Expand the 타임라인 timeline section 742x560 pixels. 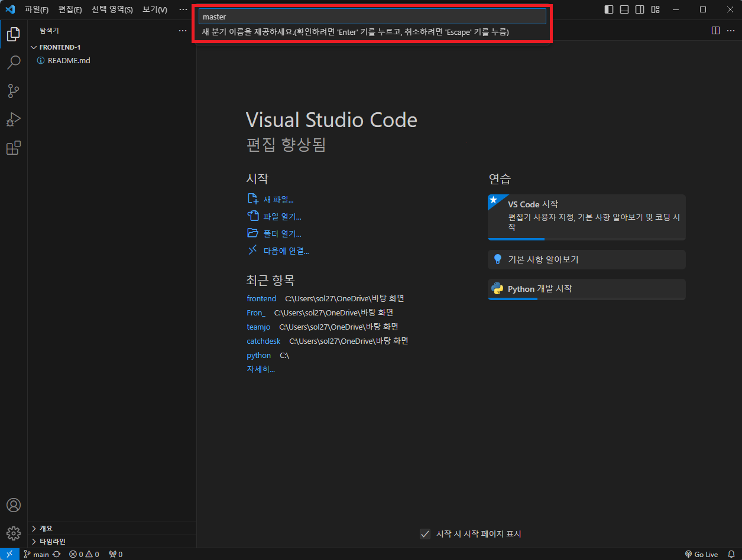click(112, 541)
